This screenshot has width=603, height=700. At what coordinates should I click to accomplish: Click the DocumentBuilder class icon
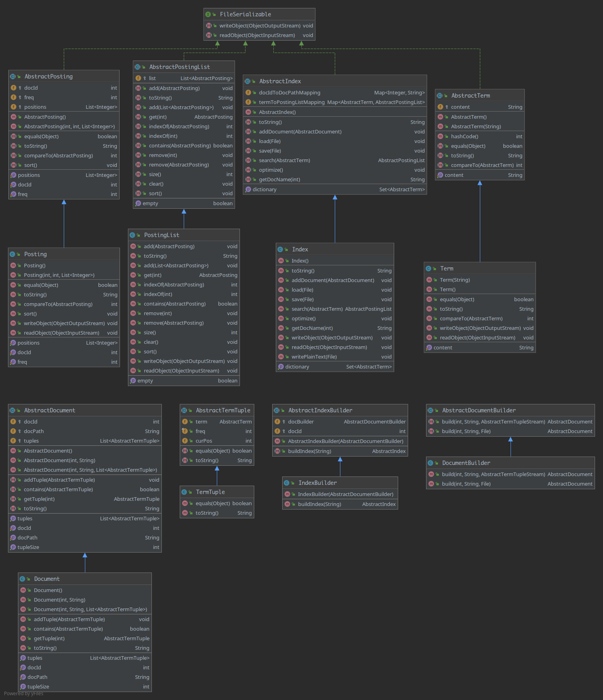(x=430, y=463)
